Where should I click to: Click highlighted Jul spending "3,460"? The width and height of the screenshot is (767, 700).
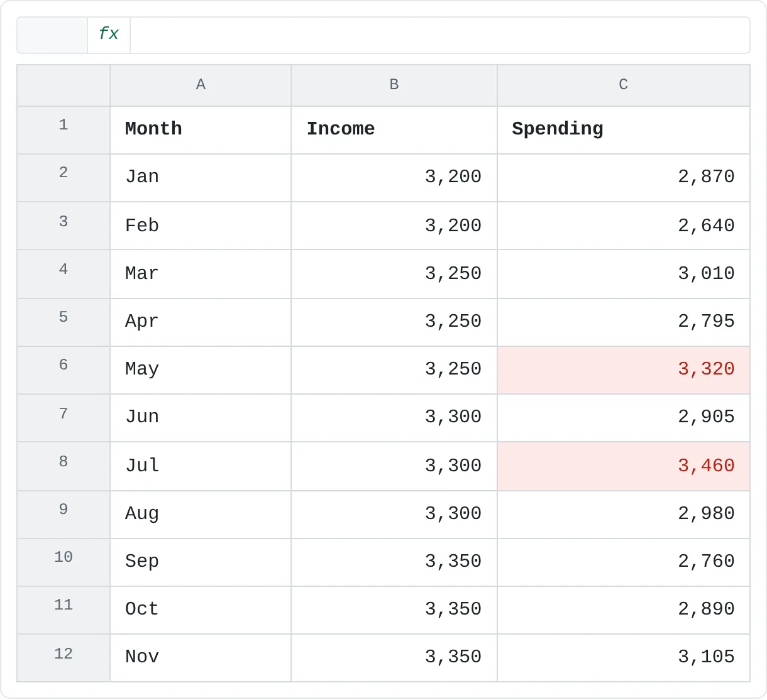point(624,466)
